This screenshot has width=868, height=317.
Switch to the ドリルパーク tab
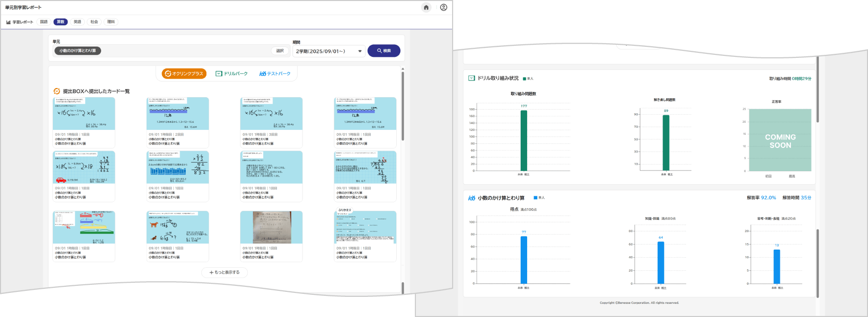coord(232,74)
